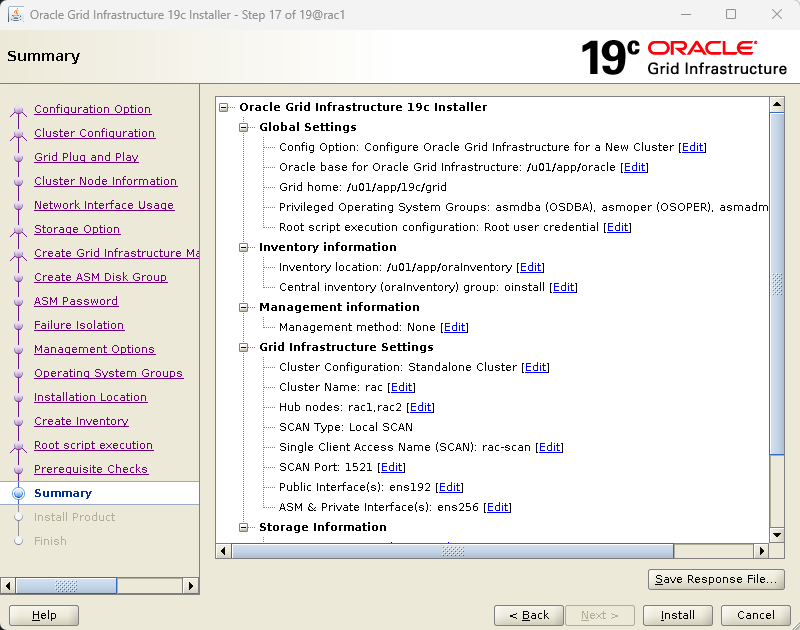Click the Back button
The height and width of the screenshot is (630, 800).
point(529,615)
